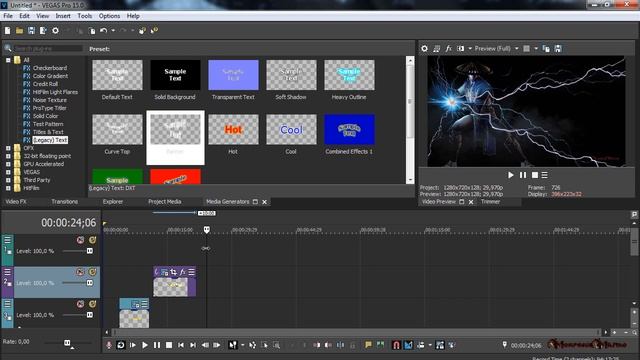Solo track 3 video
Image resolution: width=640 pixels, height=360 pixels.
tap(93, 304)
